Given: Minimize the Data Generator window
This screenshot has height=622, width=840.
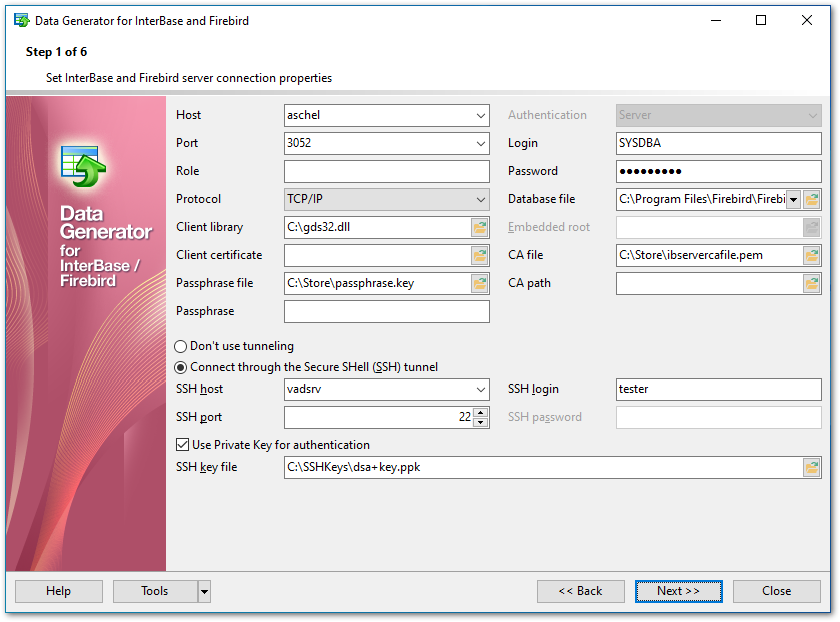Looking at the screenshot, I should pos(716,20).
